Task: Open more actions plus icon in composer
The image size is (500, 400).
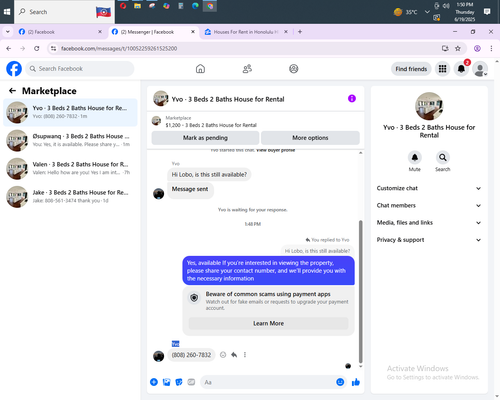Action: [x=154, y=382]
